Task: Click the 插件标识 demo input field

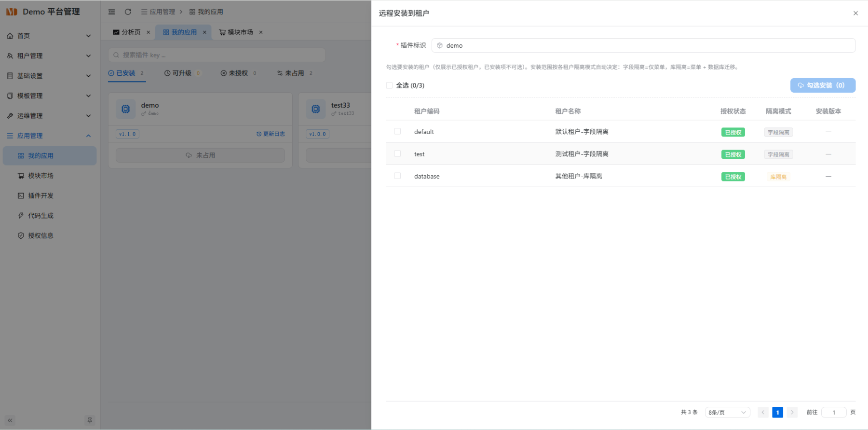Action: pyautogui.click(x=643, y=45)
